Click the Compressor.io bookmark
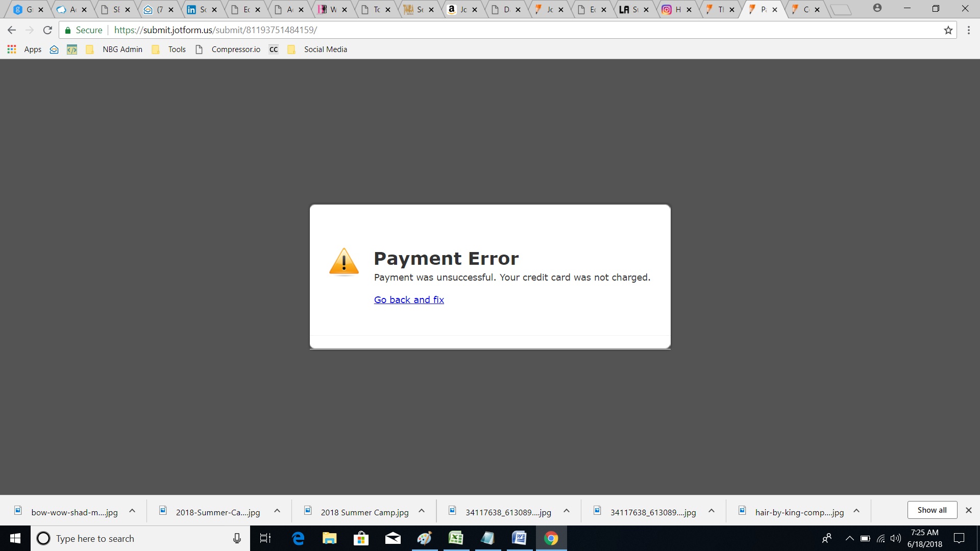Viewport: 980px width, 551px height. 236,49
